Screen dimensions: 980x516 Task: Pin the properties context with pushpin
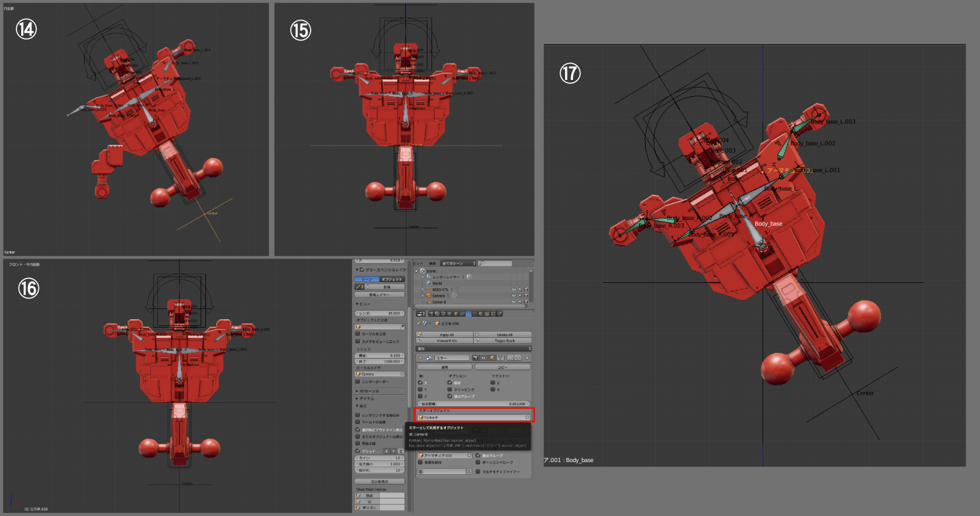tap(419, 323)
